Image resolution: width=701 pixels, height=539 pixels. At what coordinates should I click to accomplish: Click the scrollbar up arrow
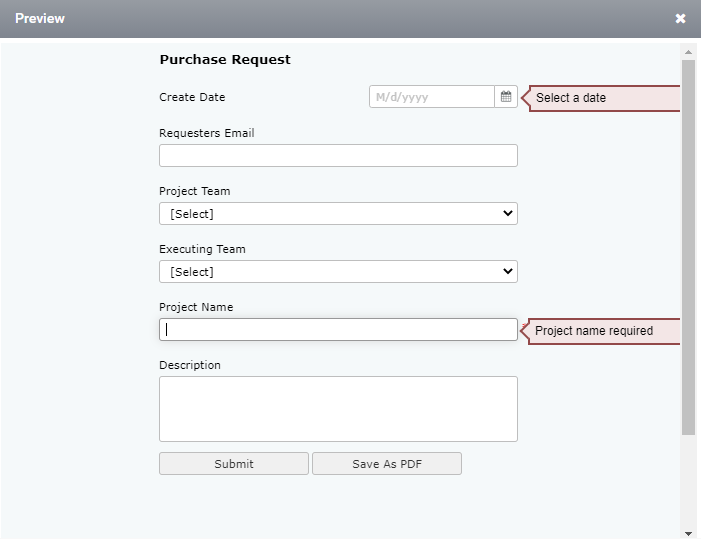pos(688,52)
